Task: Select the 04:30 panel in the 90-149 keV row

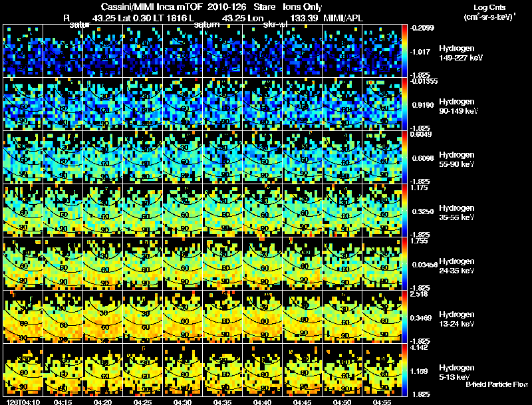Action: [182, 104]
